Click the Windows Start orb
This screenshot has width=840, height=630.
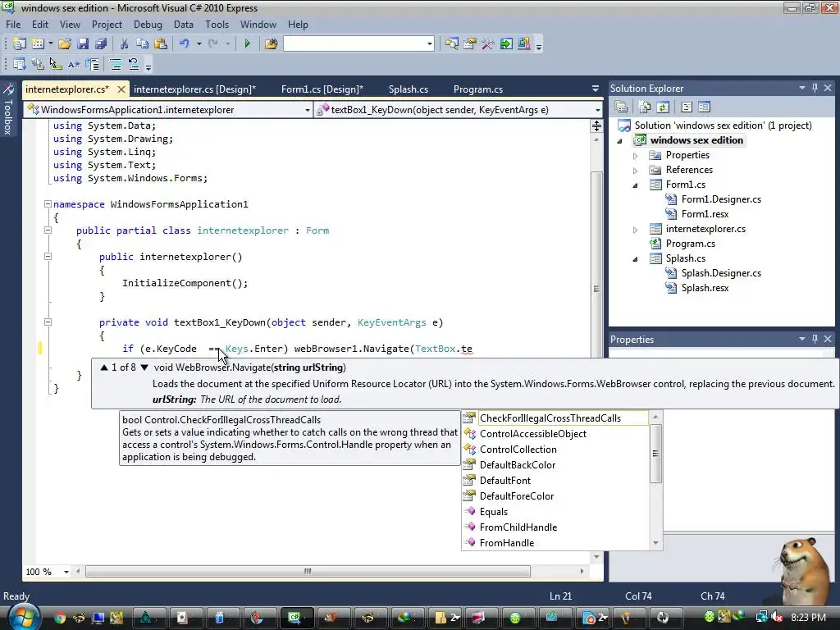click(x=23, y=618)
